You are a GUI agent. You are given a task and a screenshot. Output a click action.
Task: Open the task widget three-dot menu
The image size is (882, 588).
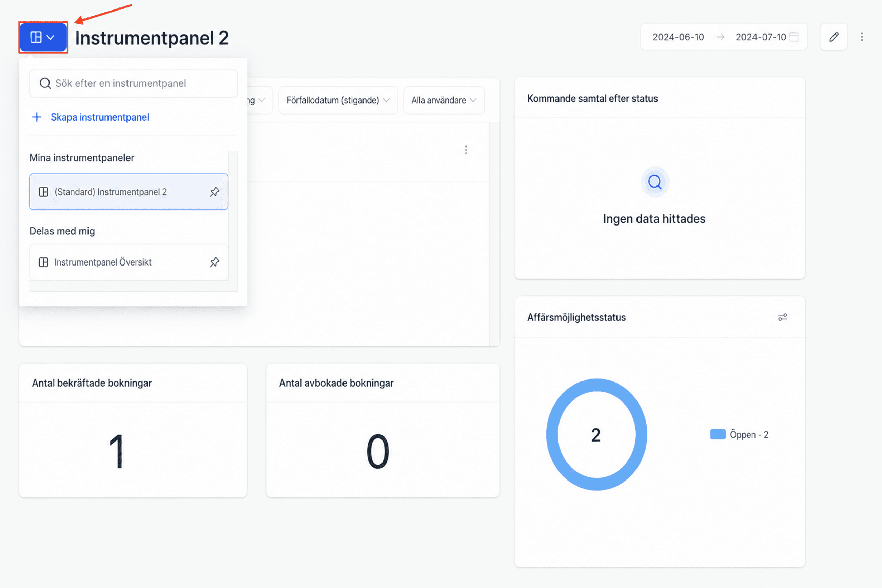click(466, 150)
